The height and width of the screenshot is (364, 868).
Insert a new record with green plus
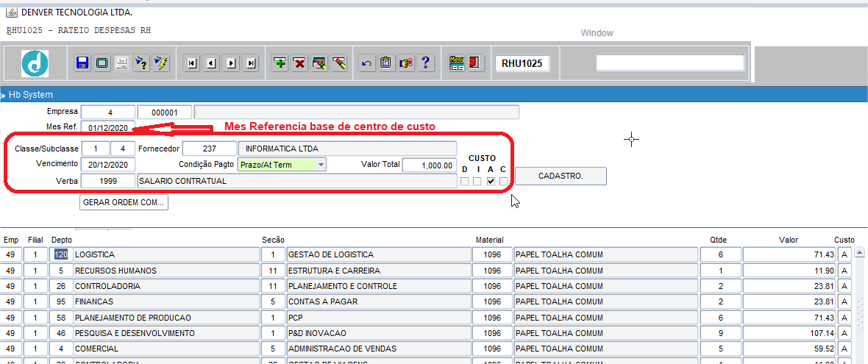281,63
